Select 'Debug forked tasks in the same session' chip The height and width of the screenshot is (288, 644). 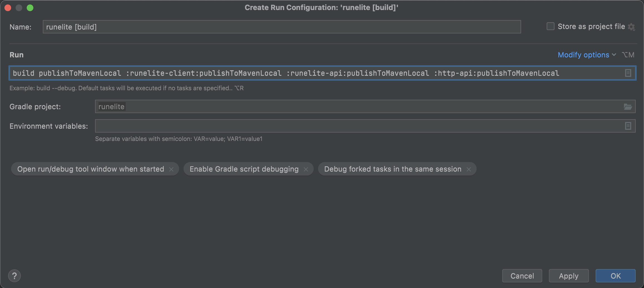tap(392, 169)
